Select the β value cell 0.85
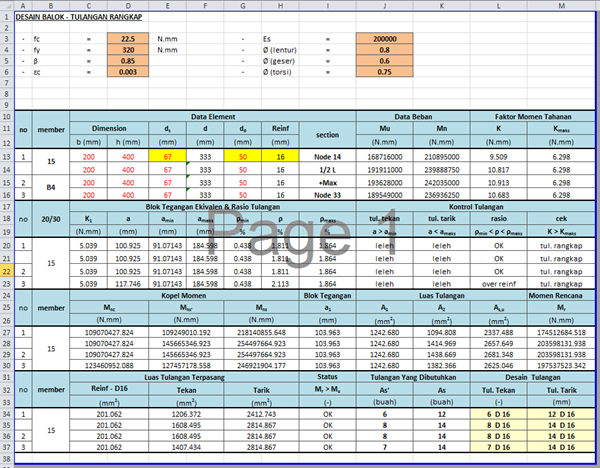Image resolution: width=600 pixels, height=468 pixels. point(128,61)
